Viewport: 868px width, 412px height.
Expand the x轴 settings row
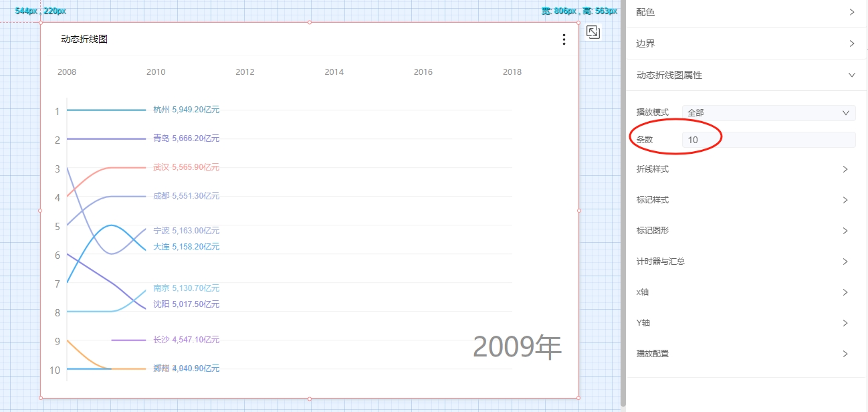(x=742, y=292)
